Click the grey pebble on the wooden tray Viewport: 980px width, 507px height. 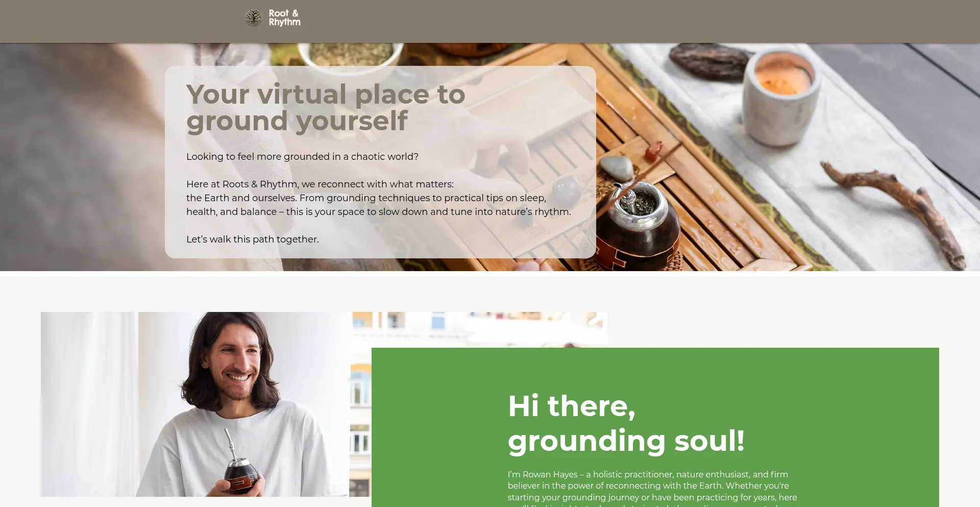pos(617,167)
